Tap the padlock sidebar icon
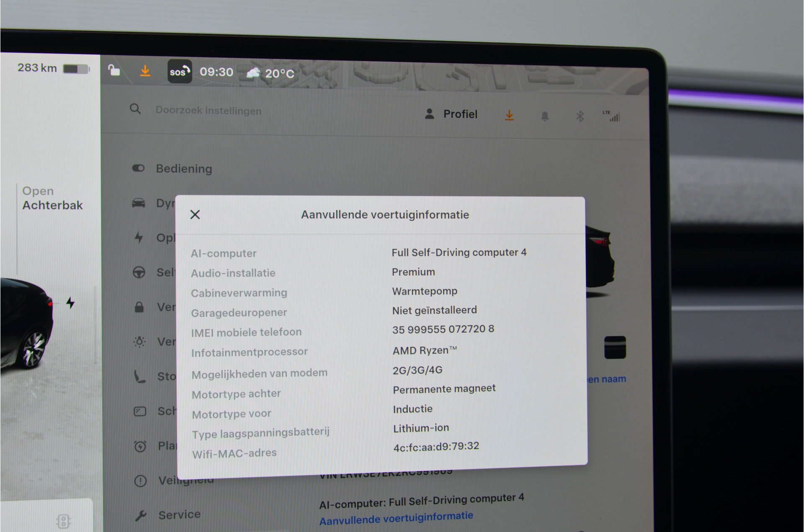This screenshot has height=532, width=804. pyautogui.click(x=139, y=307)
